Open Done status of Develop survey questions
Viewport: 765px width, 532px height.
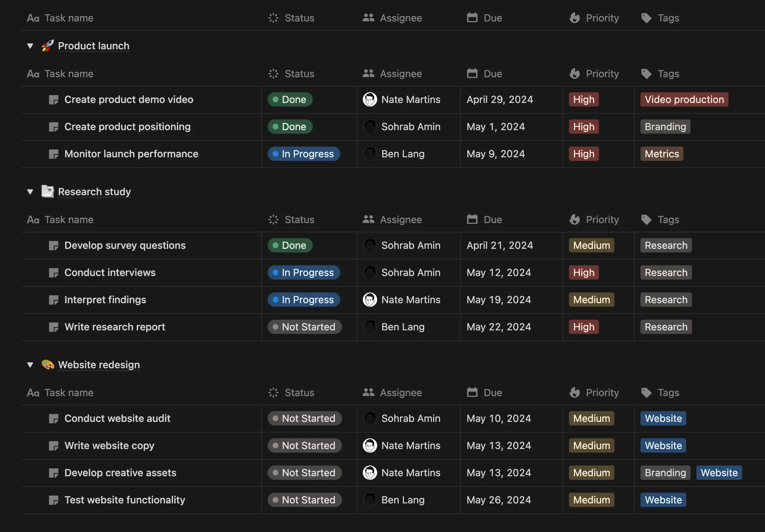[x=290, y=245]
